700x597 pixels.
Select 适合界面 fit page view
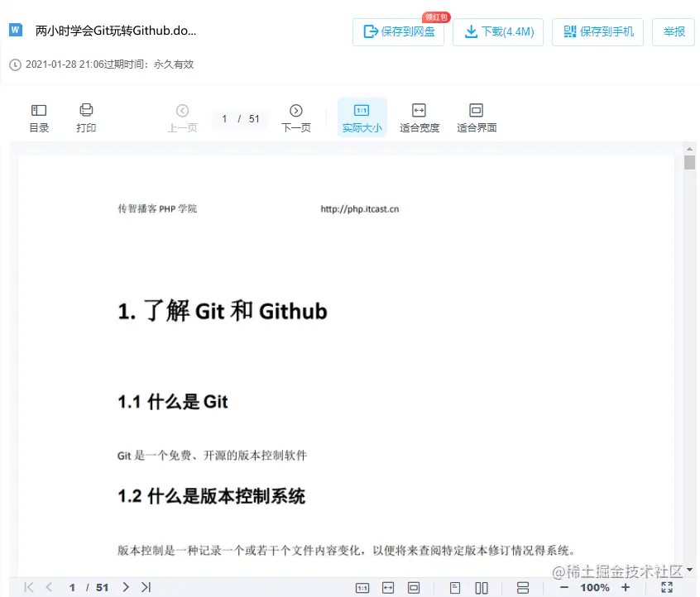477,118
